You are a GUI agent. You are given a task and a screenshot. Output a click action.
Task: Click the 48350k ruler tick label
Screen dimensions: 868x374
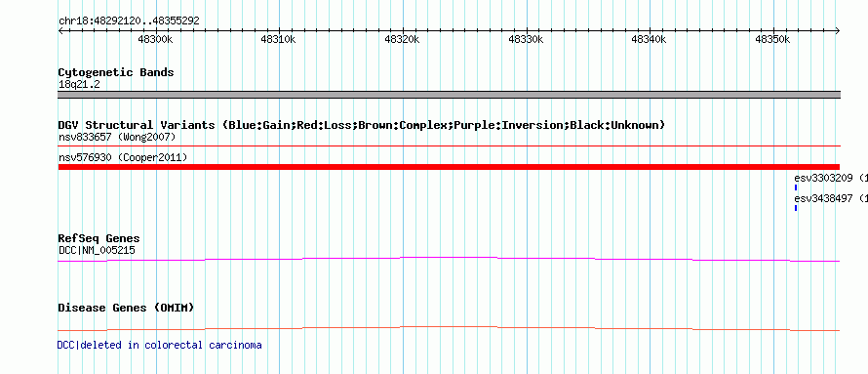click(773, 40)
